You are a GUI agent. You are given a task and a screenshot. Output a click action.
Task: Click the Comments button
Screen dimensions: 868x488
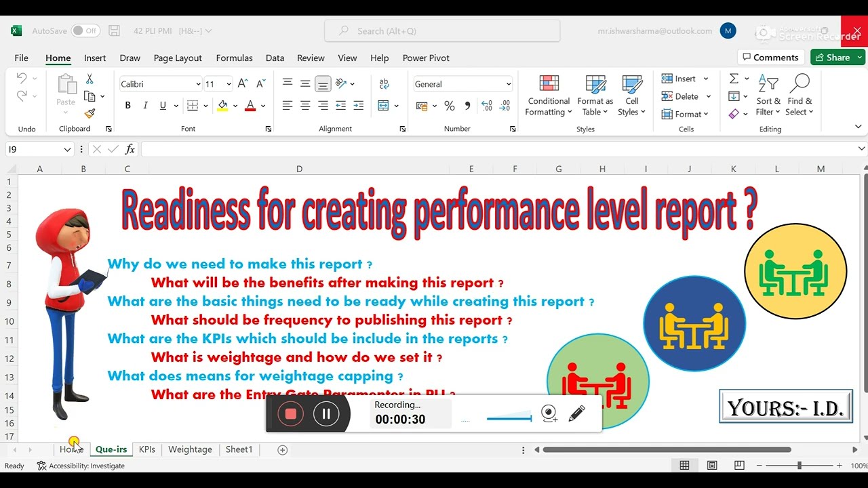tap(770, 58)
